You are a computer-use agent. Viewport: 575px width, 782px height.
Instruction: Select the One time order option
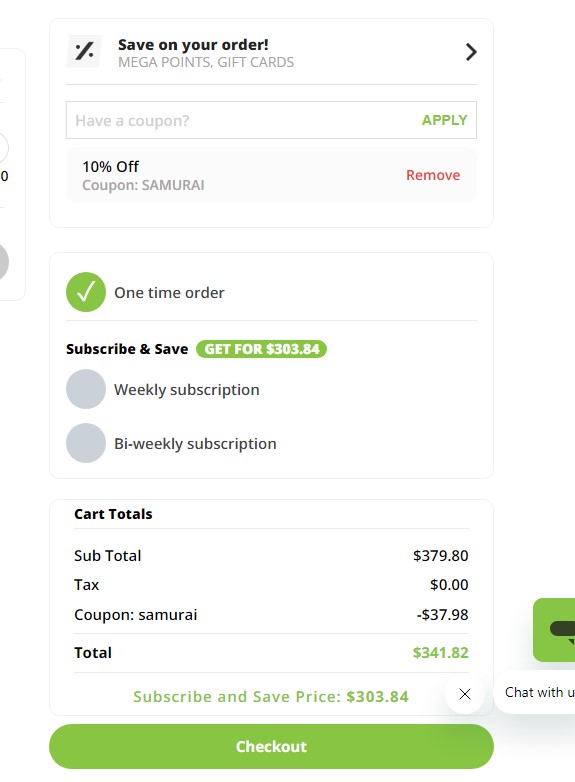[x=145, y=292]
